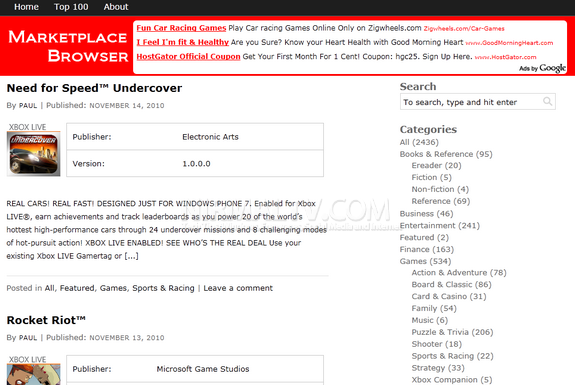Open the Ereader (20) subcategory
This screenshot has width=575, height=385.
pos(436,166)
